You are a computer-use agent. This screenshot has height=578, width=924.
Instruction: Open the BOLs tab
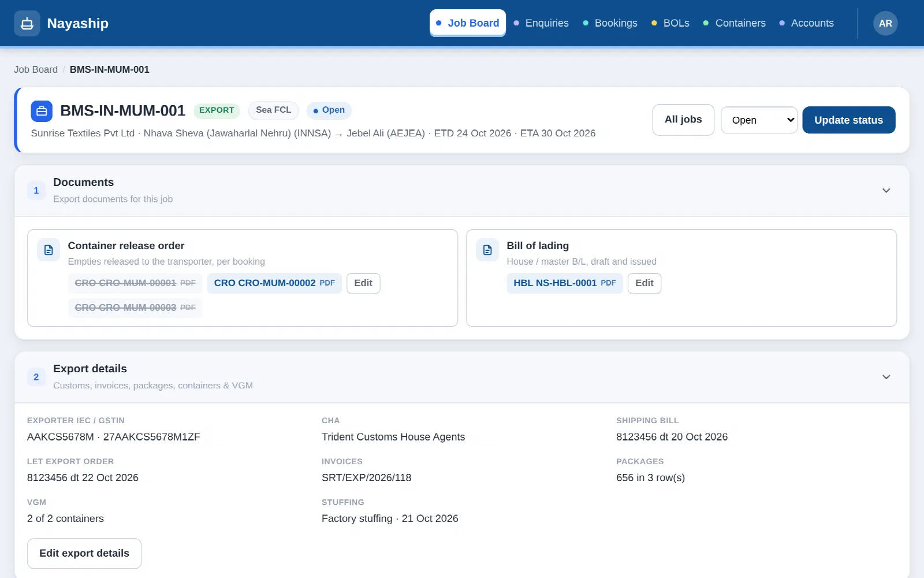pos(670,23)
